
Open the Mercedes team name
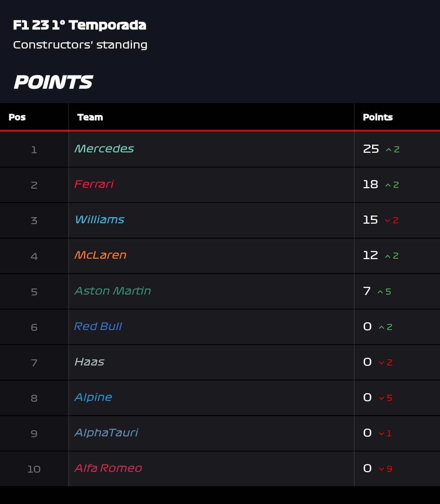tap(104, 149)
